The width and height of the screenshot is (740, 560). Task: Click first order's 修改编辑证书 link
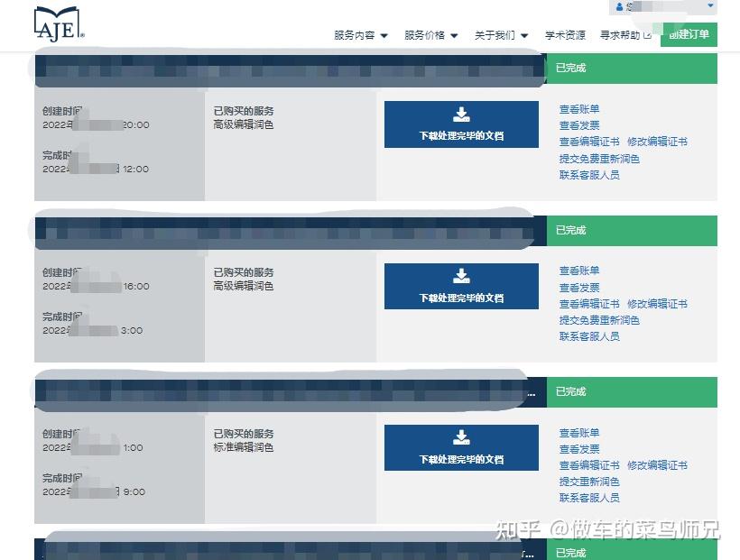657,142
